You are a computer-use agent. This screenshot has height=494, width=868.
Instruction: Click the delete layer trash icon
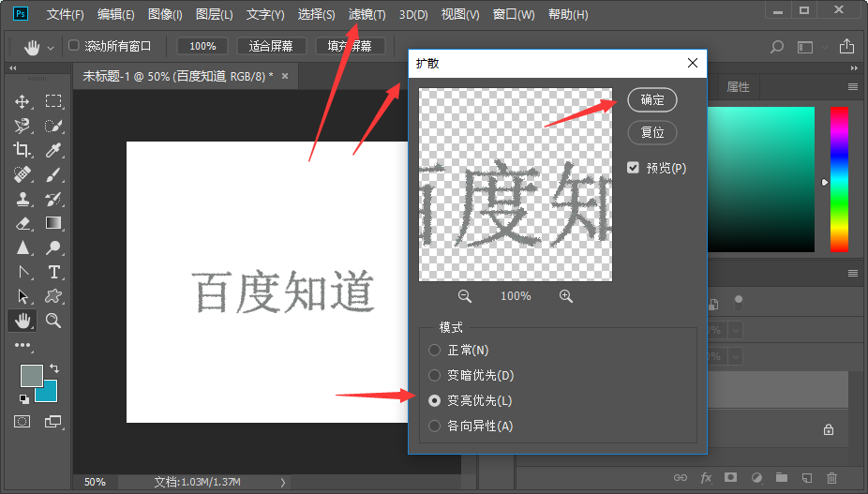(831, 477)
